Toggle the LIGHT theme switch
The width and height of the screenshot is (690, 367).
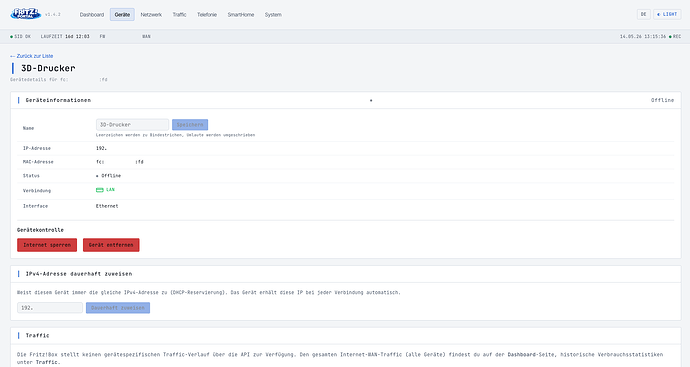pos(667,15)
